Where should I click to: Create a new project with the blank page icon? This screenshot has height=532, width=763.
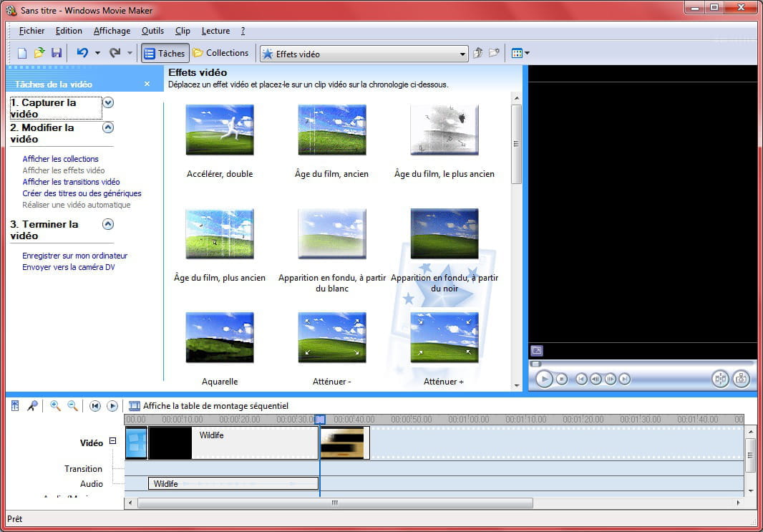coord(22,53)
